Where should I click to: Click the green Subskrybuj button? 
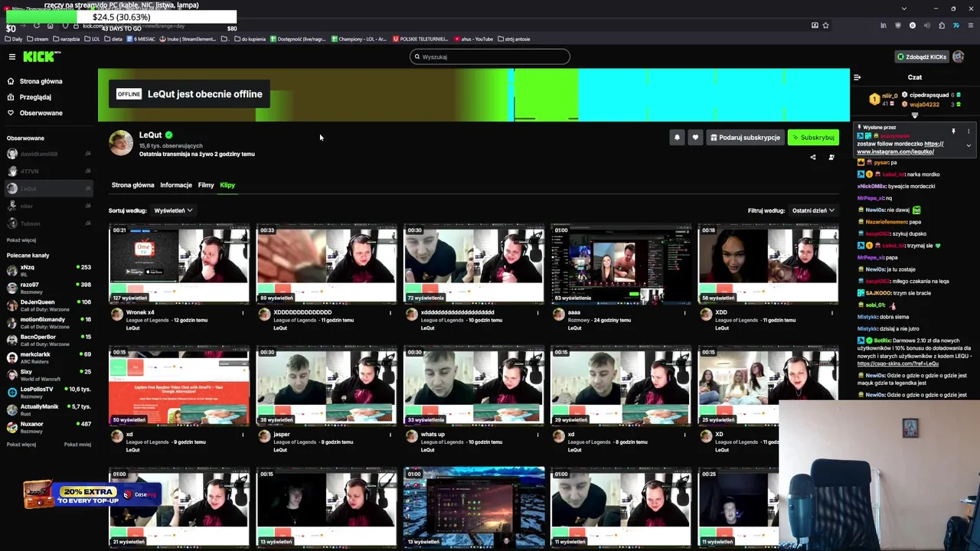813,138
